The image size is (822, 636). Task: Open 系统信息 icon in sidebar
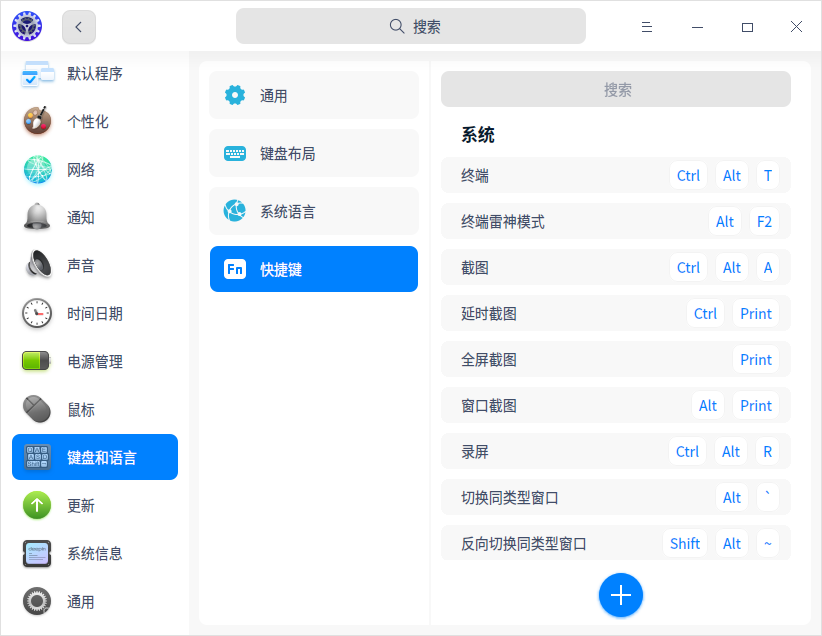37,554
